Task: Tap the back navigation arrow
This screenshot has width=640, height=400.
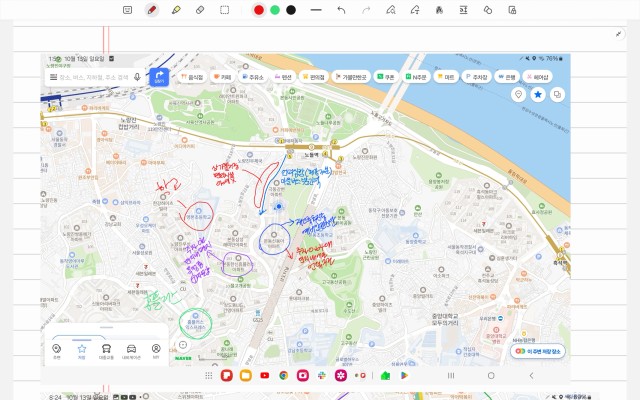Action: pyautogui.click(x=531, y=376)
